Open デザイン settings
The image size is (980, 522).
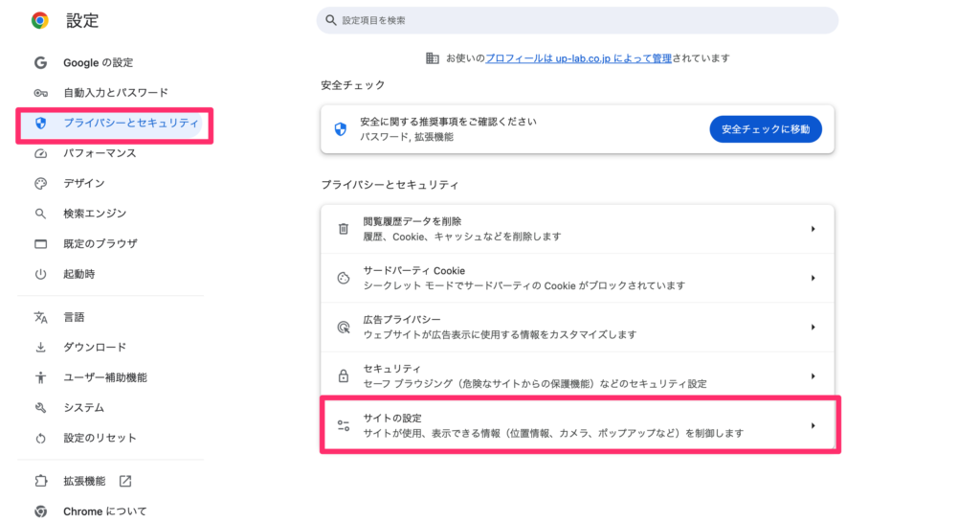point(84,183)
